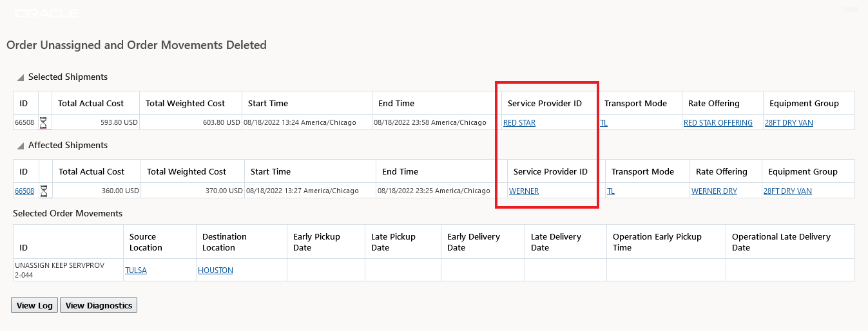This screenshot has height=331, width=868.
Task: Open the TULSA source location link
Action: tap(136, 270)
